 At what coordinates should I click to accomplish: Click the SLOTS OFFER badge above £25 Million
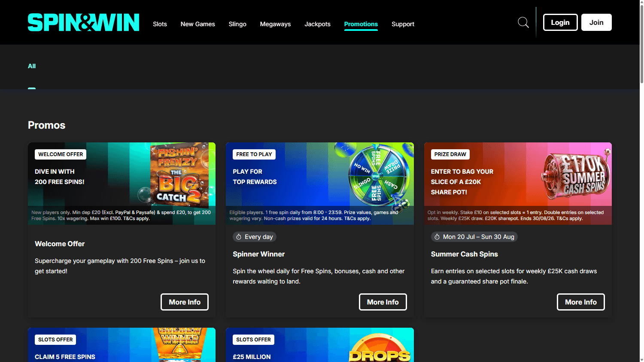pyautogui.click(x=253, y=340)
